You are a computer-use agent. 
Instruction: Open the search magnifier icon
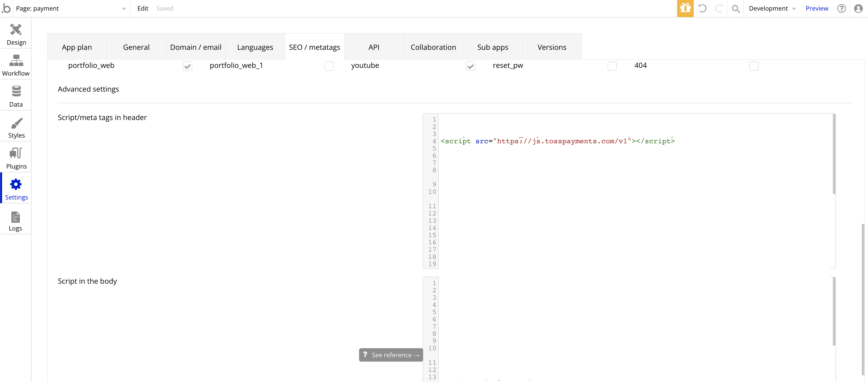[736, 9]
